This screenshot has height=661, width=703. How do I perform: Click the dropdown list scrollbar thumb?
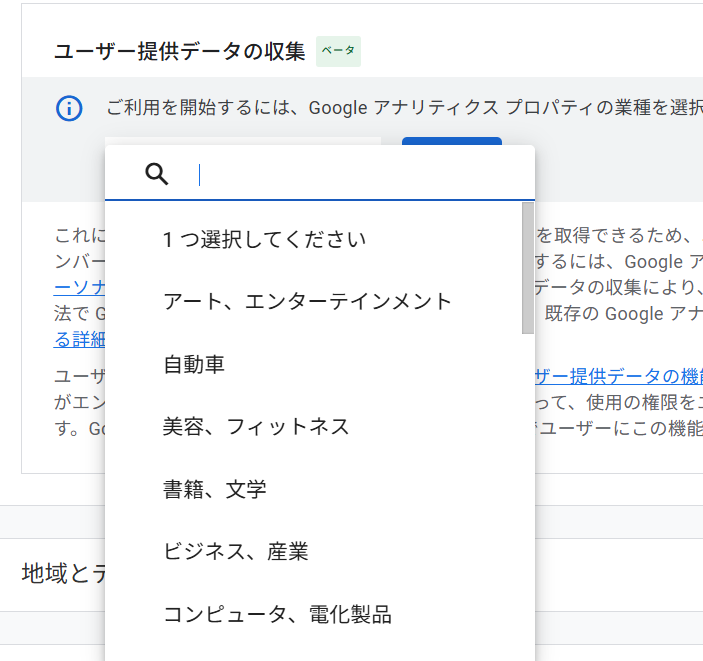click(528, 267)
